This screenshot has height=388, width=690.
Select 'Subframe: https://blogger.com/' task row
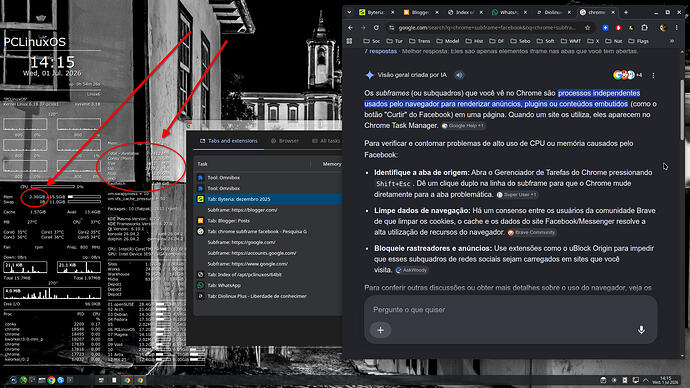point(268,210)
